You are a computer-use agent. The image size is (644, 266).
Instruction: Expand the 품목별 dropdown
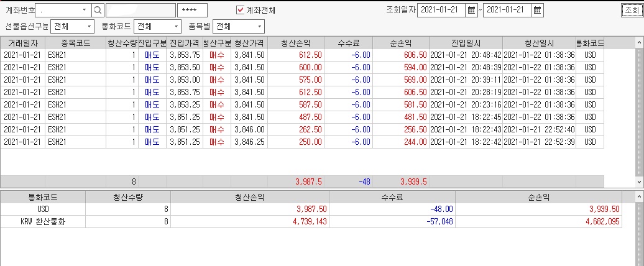(239, 27)
